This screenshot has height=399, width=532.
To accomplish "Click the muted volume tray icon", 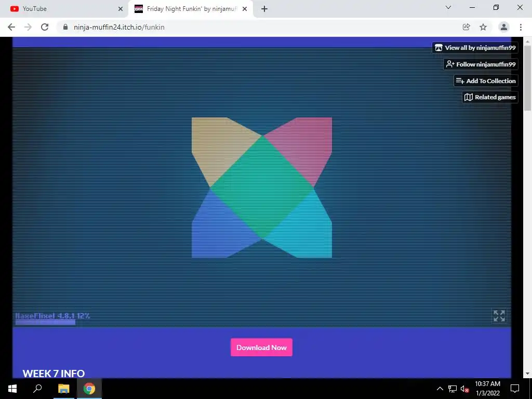I will pyautogui.click(x=464, y=389).
